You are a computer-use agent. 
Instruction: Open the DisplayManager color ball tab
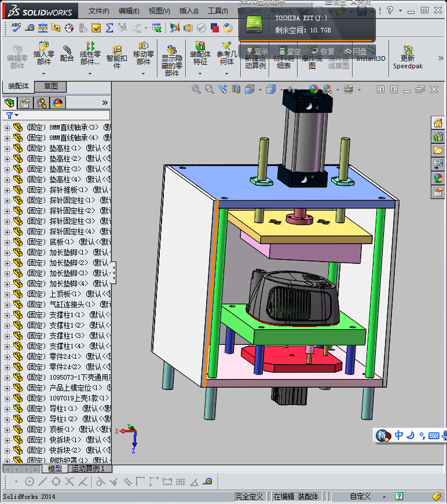tap(58, 103)
